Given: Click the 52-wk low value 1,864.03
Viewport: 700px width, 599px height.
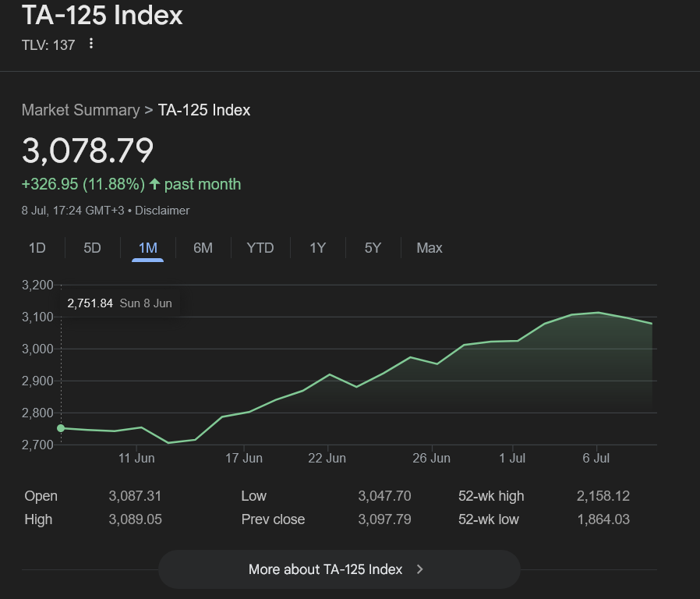Looking at the screenshot, I should click(x=603, y=519).
